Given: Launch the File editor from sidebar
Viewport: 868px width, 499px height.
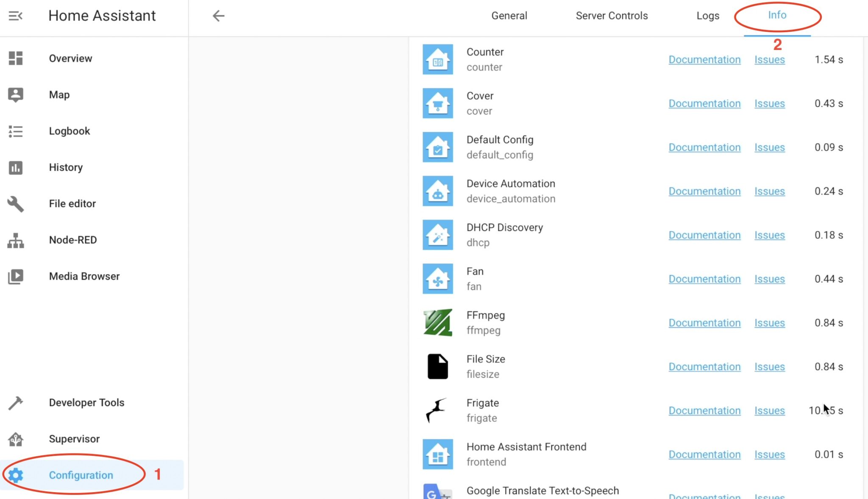Looking at the screenshot, I should pyautogui.click(x=16, y=204).
